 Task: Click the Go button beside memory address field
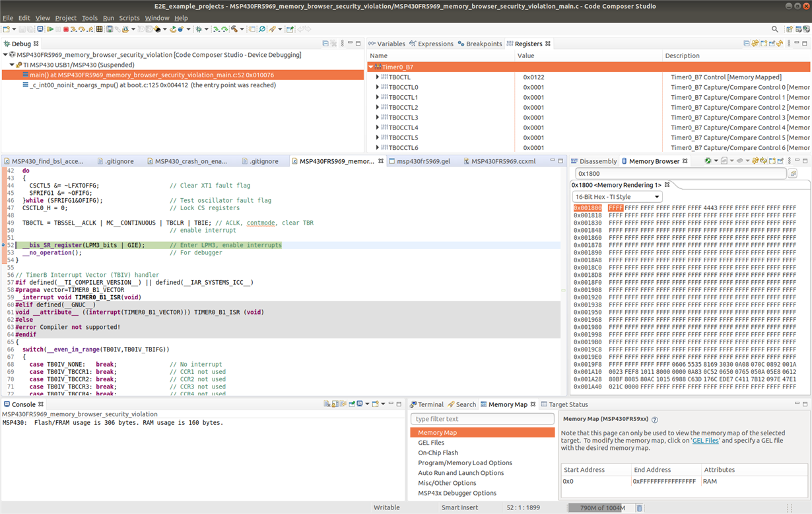(x=793, y=174)
